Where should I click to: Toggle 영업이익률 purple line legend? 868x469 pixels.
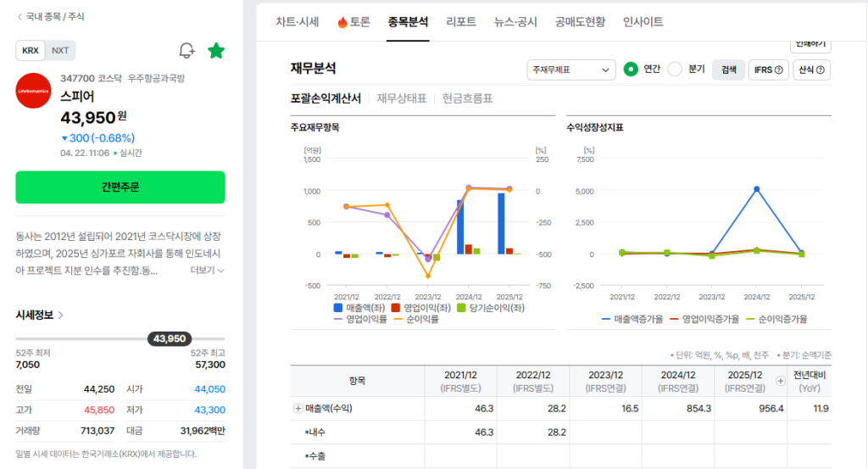338,320
